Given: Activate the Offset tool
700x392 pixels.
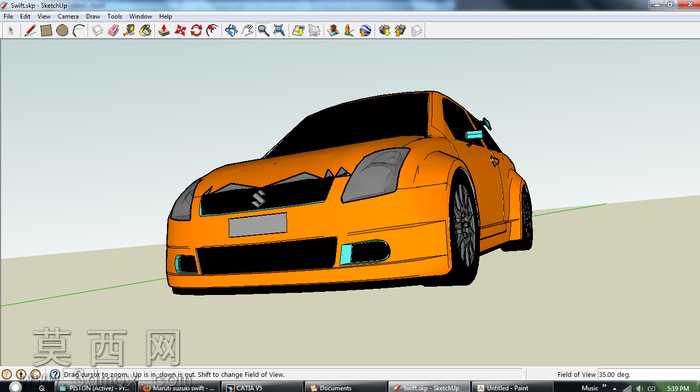Looking at the screenshot, I should [212, 30].
